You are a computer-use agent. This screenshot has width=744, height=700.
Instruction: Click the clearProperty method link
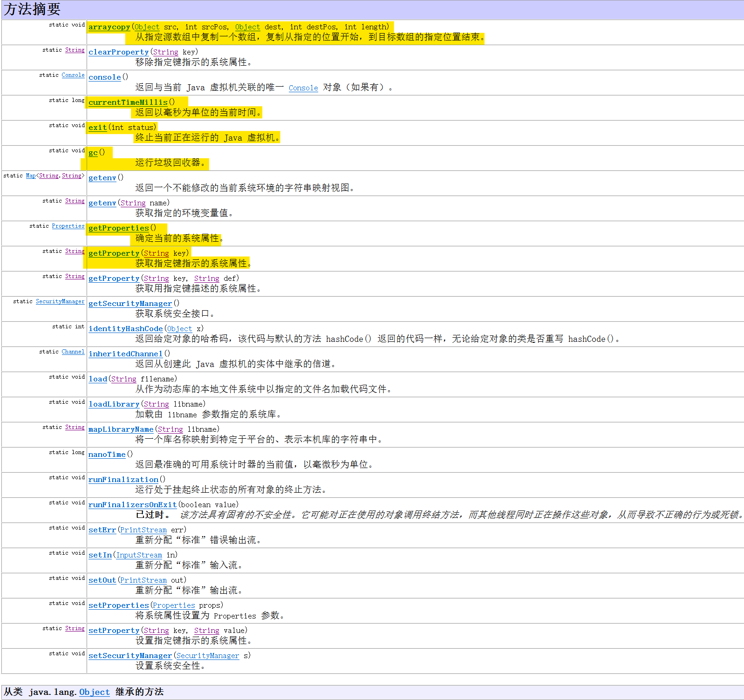coord(118,52)
